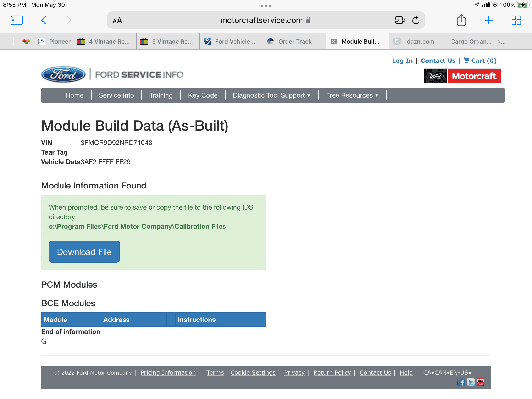Open the YouTube icon in footer

[480, 382]
